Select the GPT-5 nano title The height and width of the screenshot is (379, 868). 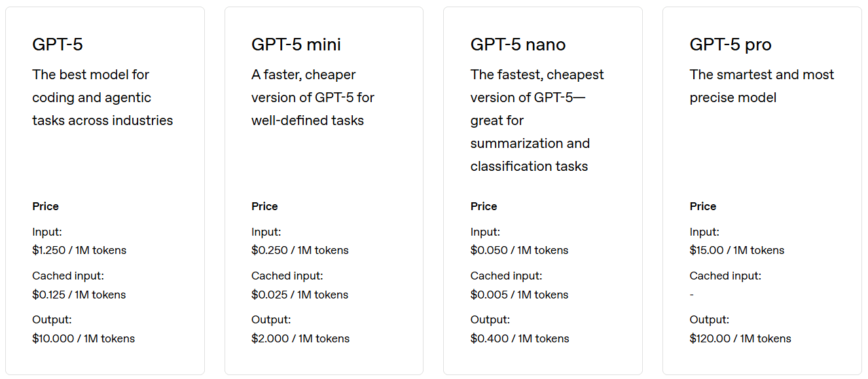[518, 45]
